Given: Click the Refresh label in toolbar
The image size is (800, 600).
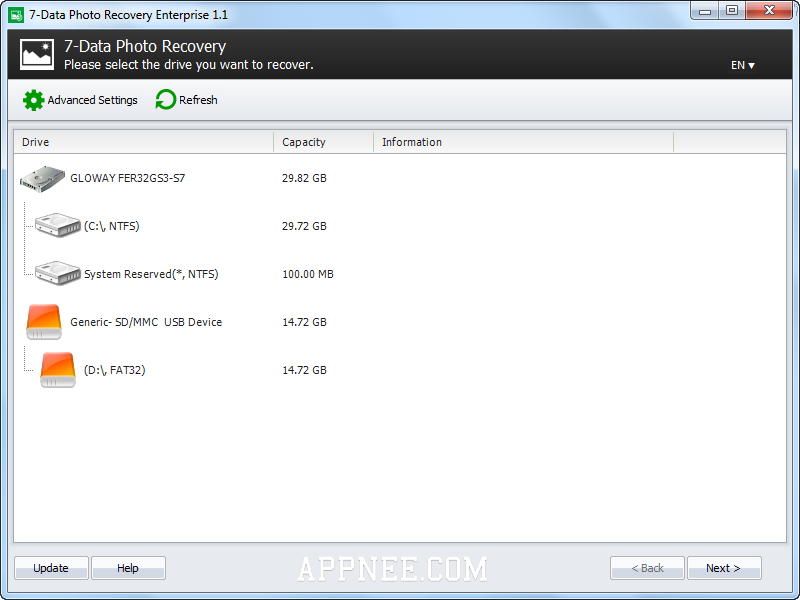Looking at the screenshot, I should point(198,100).
